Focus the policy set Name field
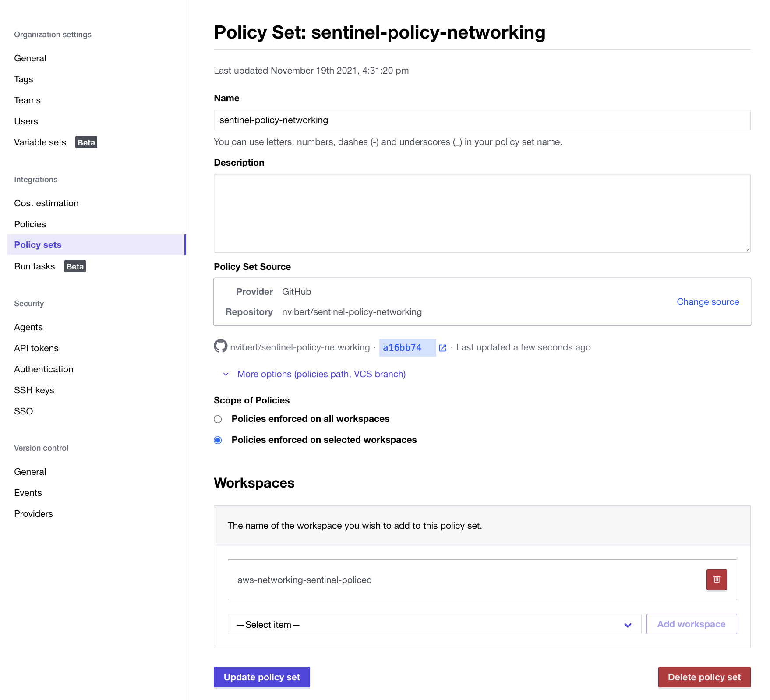This screenshot has width=770, height=700. (482, 120)
